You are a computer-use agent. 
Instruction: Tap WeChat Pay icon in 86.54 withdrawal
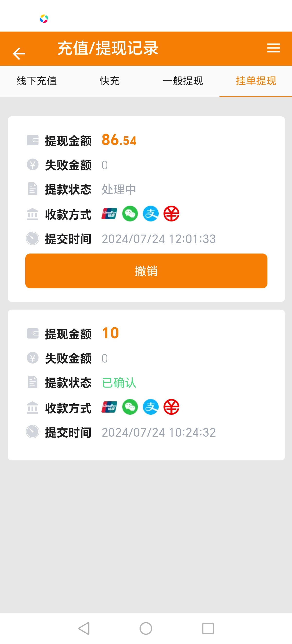pyautogui.click(x=130, y=214)
